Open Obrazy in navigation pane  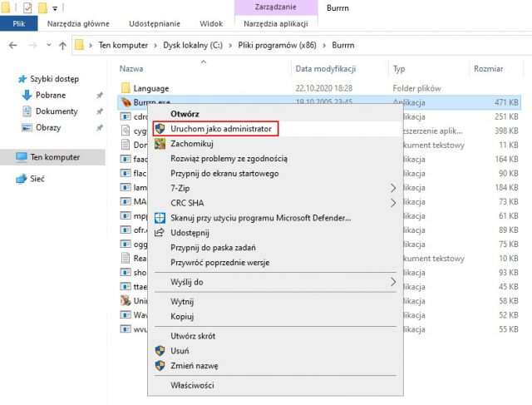(x=48, y=127)
